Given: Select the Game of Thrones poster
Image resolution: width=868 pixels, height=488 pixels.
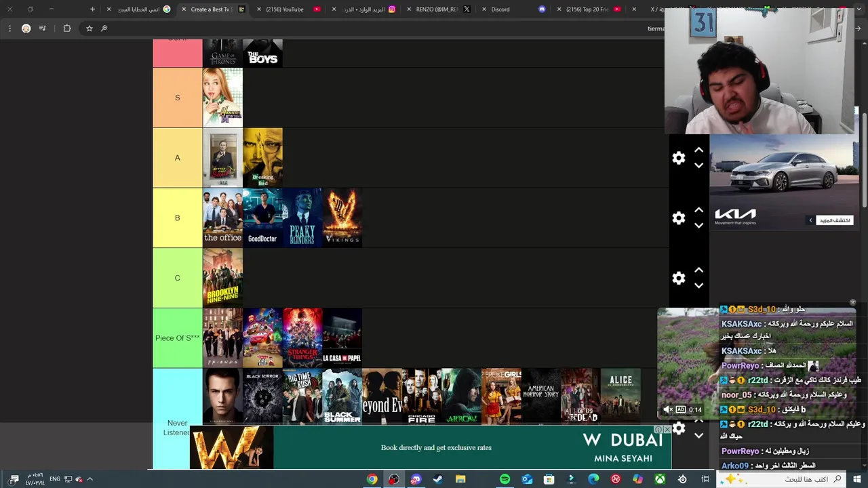Looking at the screenshot, I should [x=222, y=53].
